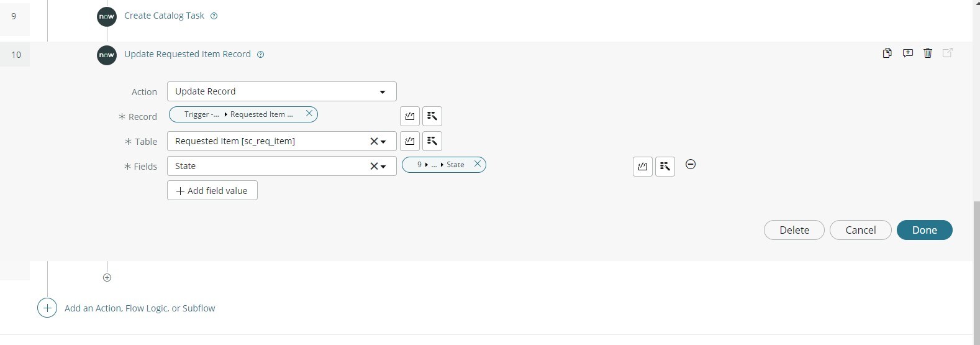This screenshot has height=345, width=980.
Task: Toggle script for the Record field
Action: [410, 116]
